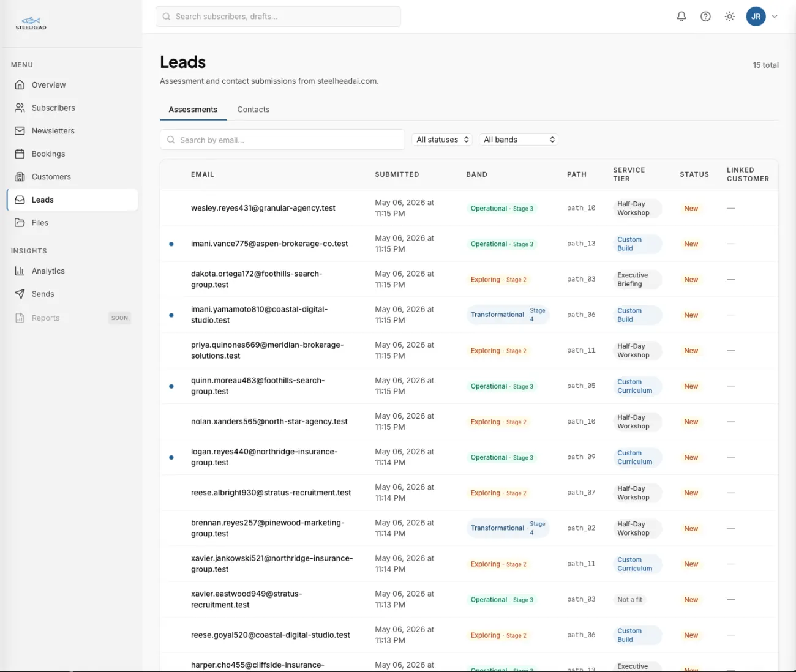The image size is (796, 672).
Task: Click the EMAIL column header
Action: coord(203,174)
